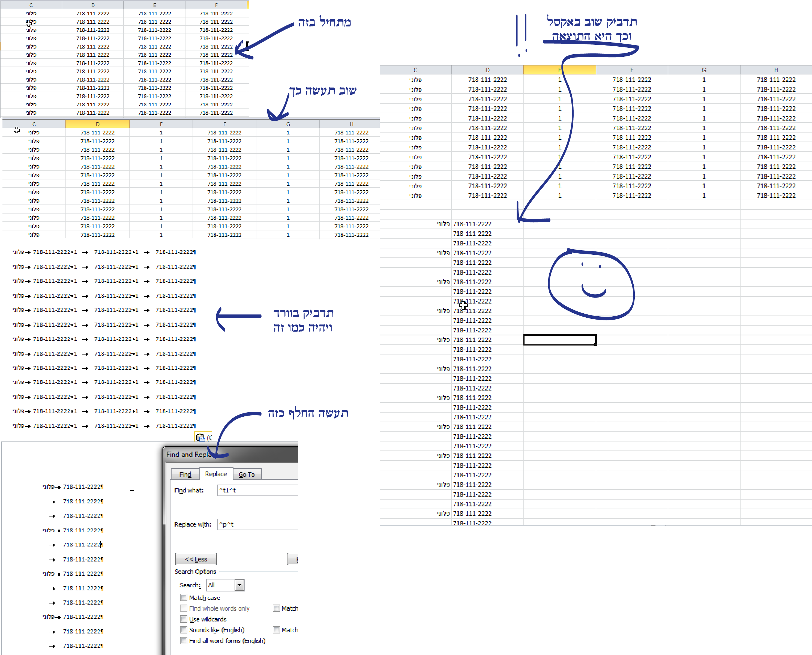Screen dimensions: 812x655
Task: Select the yellow highlighted column D header
Action: point(97,124)
